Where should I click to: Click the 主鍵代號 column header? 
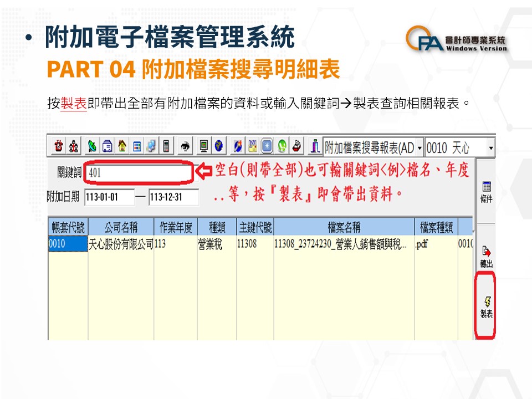pyautogui.click(x=255, y=227)
